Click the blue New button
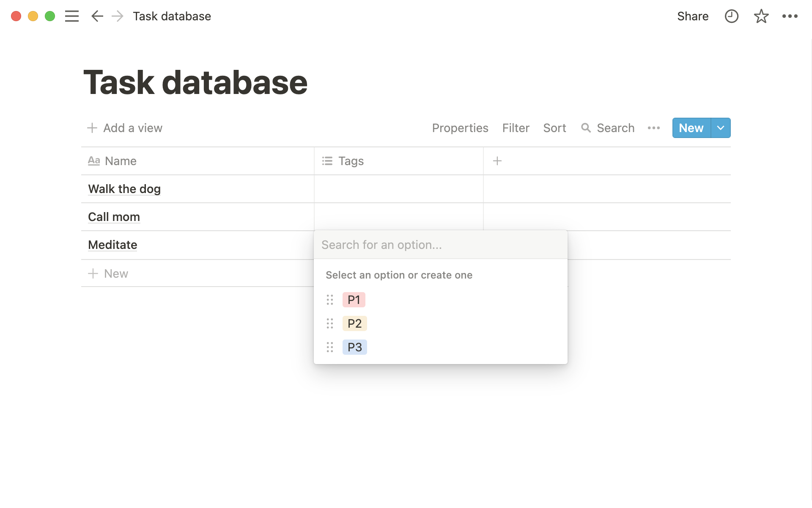Screen dimensions: 812x508 coord(691,128)
